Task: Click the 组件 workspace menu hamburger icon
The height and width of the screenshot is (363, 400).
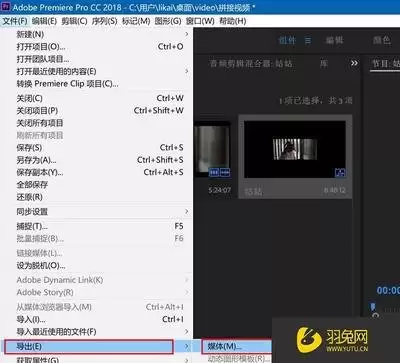Action: tap(308, 40)
